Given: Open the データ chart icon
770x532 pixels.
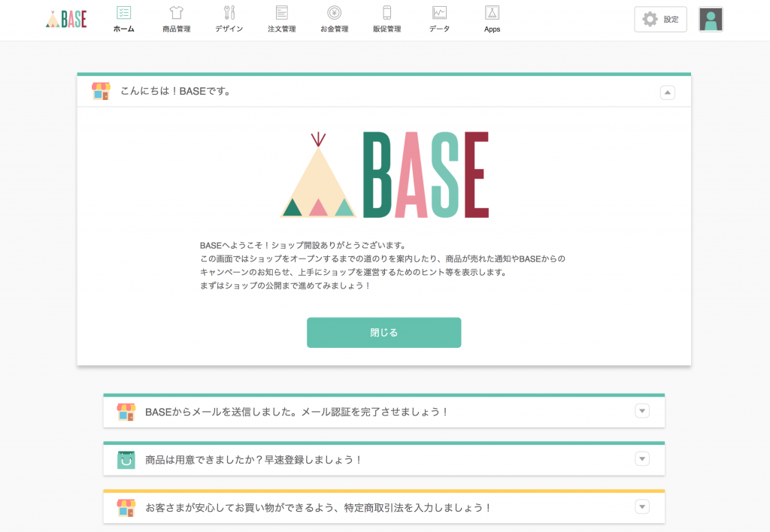Looking at the screenshot, I should [x=439, y=12].
